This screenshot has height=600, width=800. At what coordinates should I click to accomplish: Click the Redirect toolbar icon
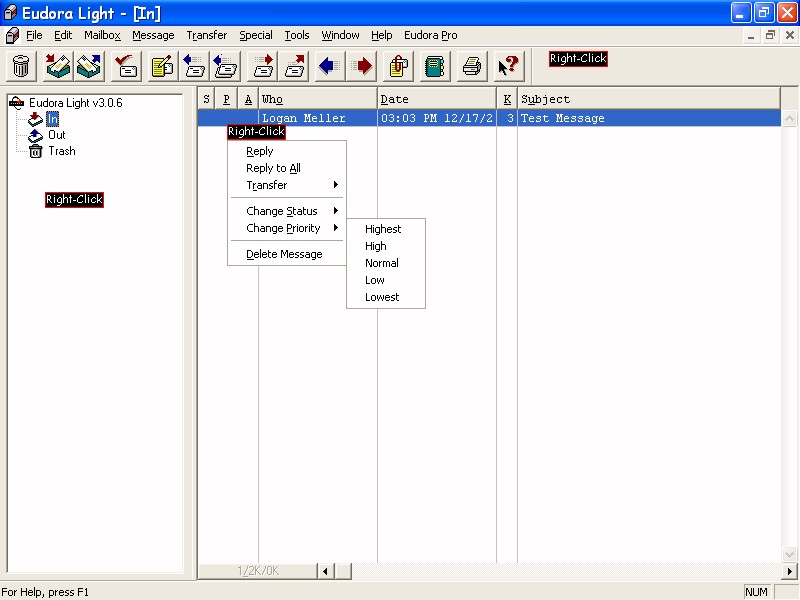pyautogui.click(x=294, y=66)
